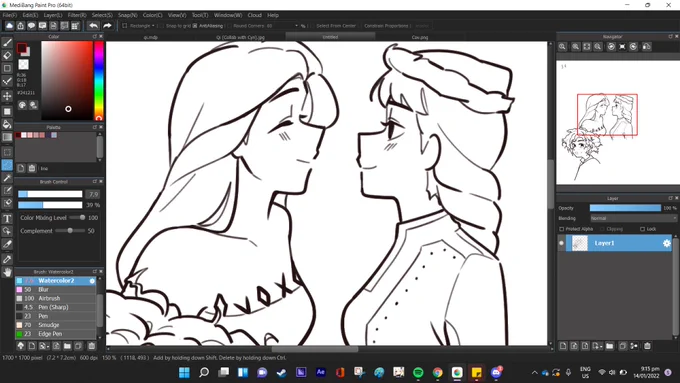
Task: Add a brush folder in brush panel
Action: click(67, 346)
